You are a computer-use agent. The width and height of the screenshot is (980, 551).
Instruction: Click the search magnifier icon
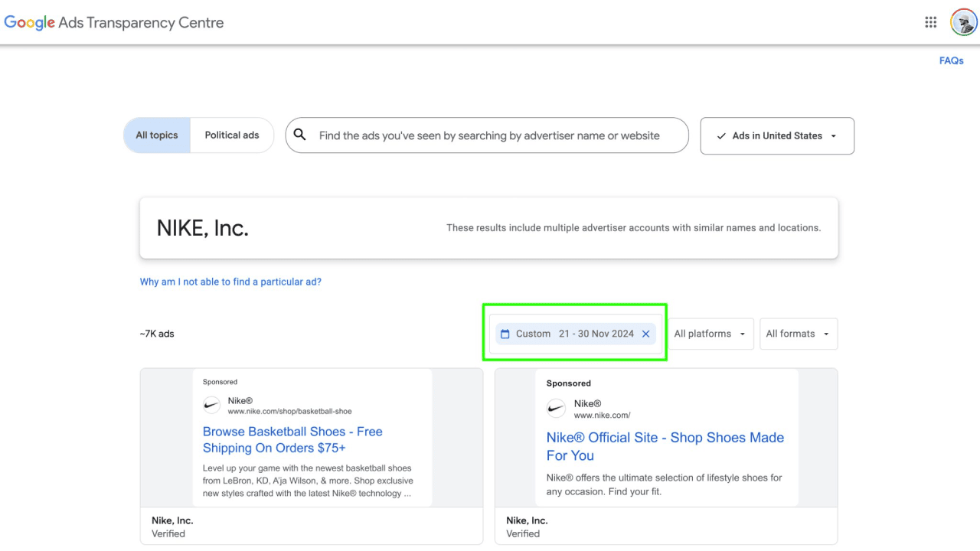[300, 135]
